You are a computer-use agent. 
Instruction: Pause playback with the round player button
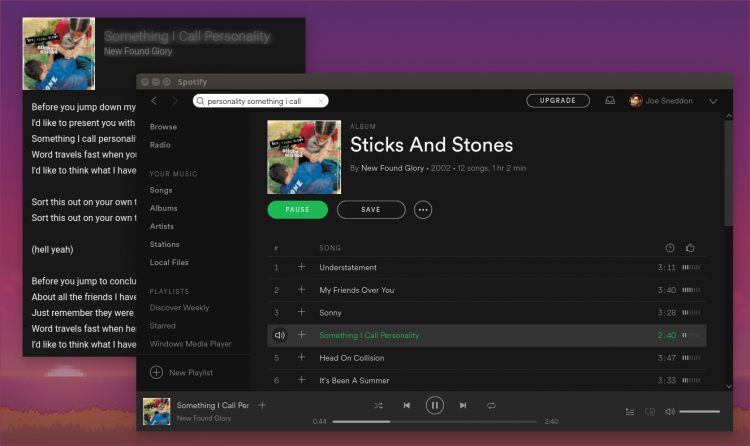(435, 405)
